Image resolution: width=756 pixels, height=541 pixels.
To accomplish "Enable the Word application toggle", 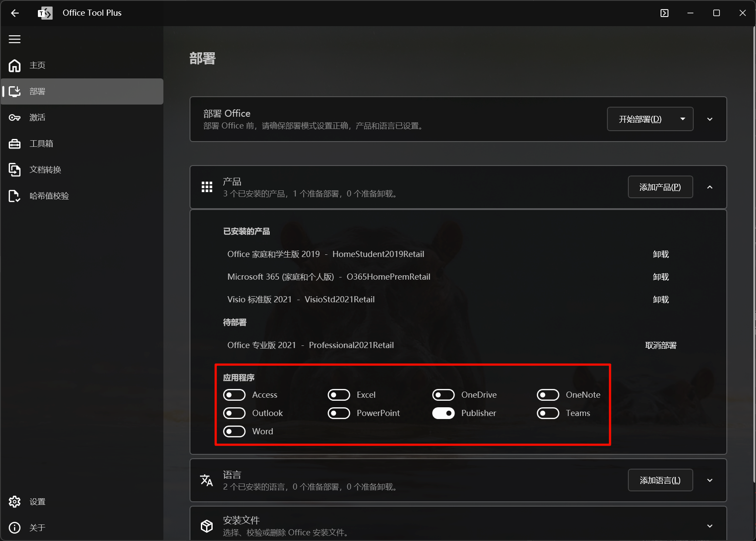I will pos(234,431).
